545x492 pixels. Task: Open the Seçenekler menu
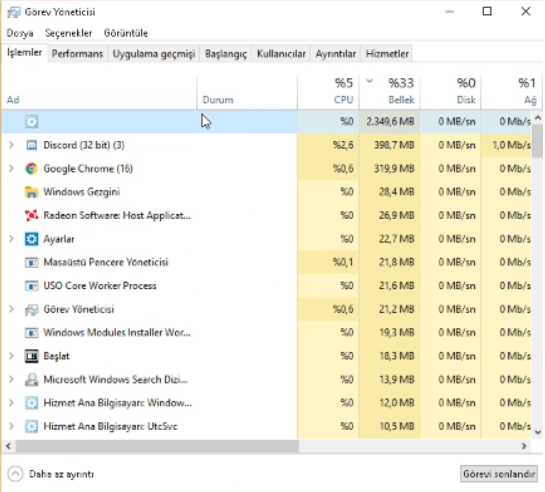click(68, 33)
